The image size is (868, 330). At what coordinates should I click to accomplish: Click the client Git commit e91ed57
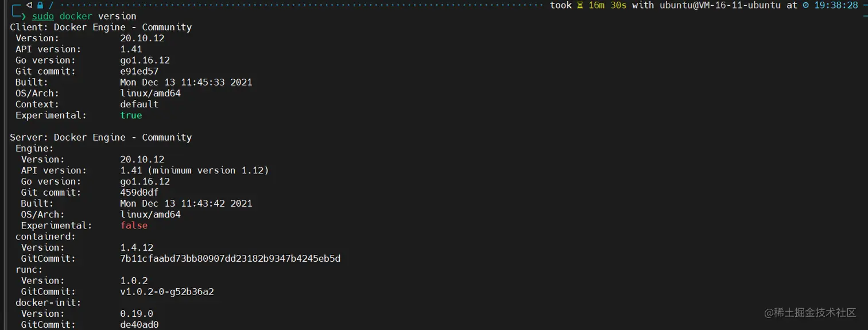[x=139, y=71]
